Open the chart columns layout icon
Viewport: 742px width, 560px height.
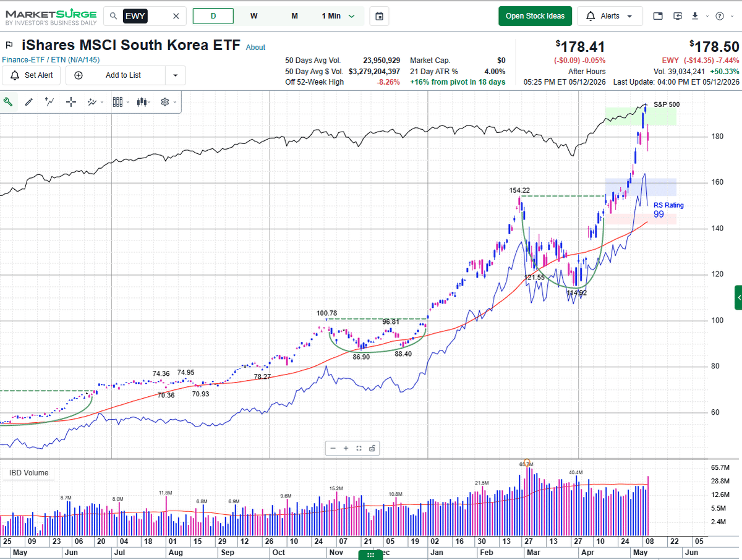(x=118, y=102)
